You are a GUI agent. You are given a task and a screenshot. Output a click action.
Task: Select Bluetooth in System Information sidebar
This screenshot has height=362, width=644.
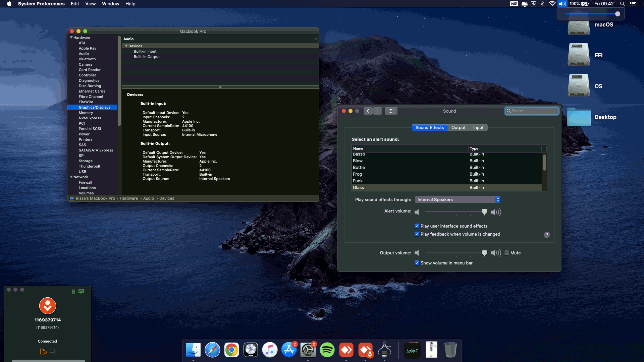(87, 59)
